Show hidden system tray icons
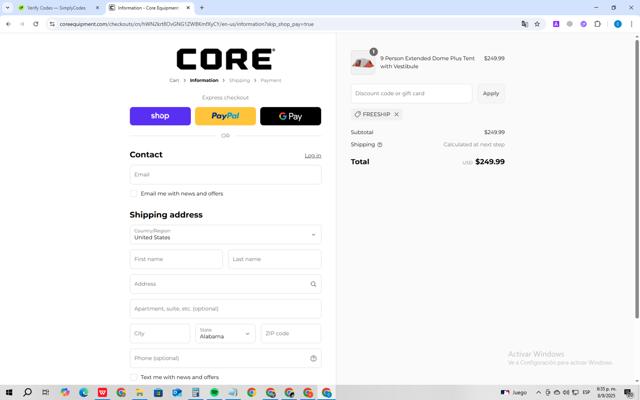 [538, 393]
